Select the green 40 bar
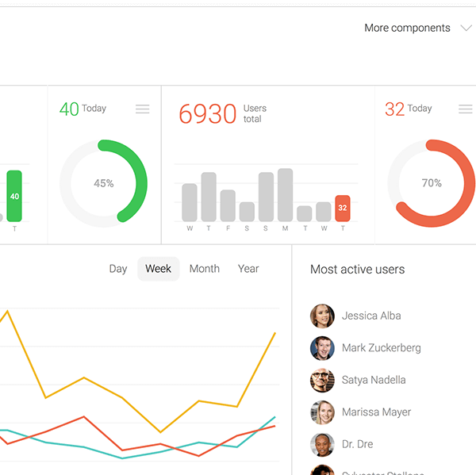The image size is (476, 475). coord(14,196)
